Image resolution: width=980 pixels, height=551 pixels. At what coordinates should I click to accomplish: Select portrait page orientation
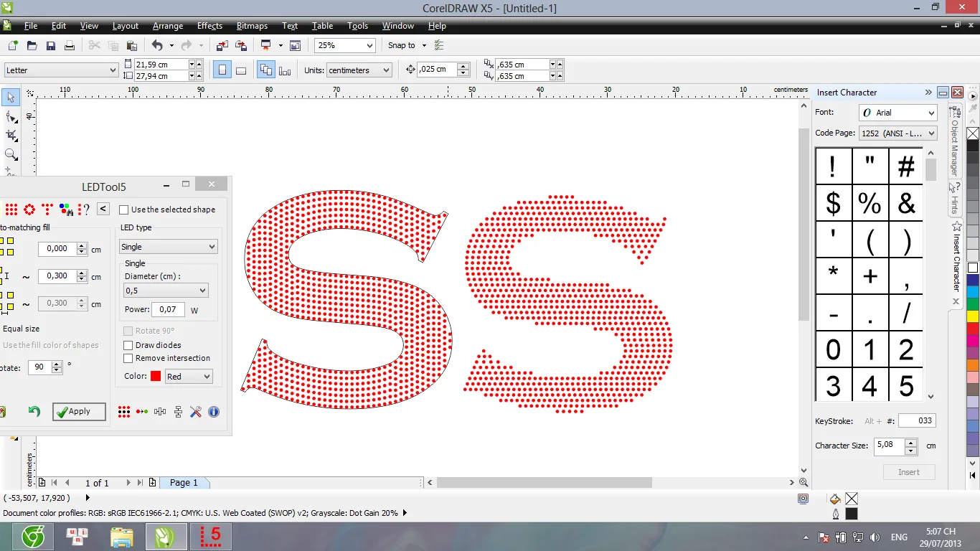tap(222, 70)
